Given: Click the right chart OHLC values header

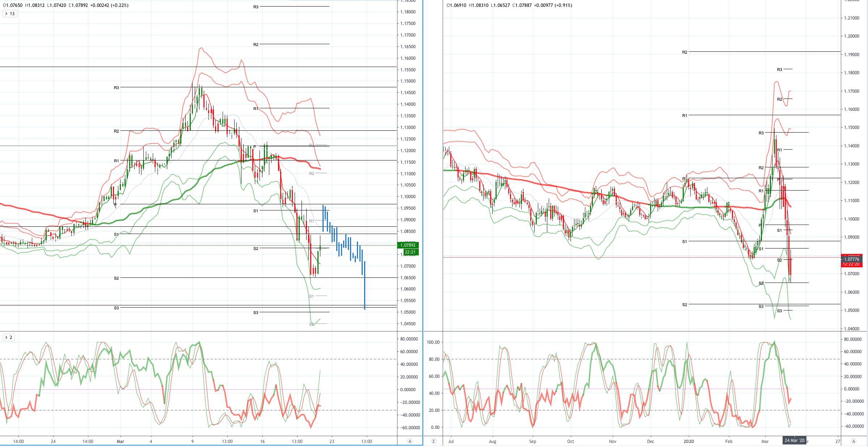Looking at the screenshot, I should tap(509, 5).
